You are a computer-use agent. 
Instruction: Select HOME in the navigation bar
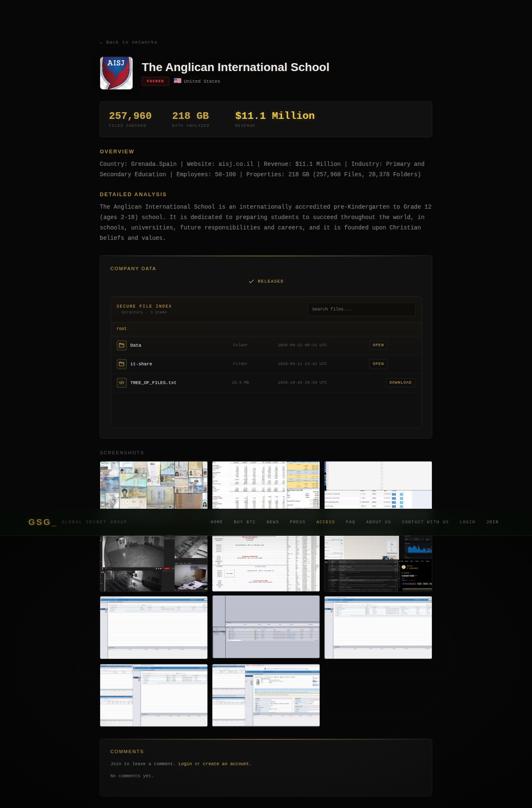tap(217, 522)
